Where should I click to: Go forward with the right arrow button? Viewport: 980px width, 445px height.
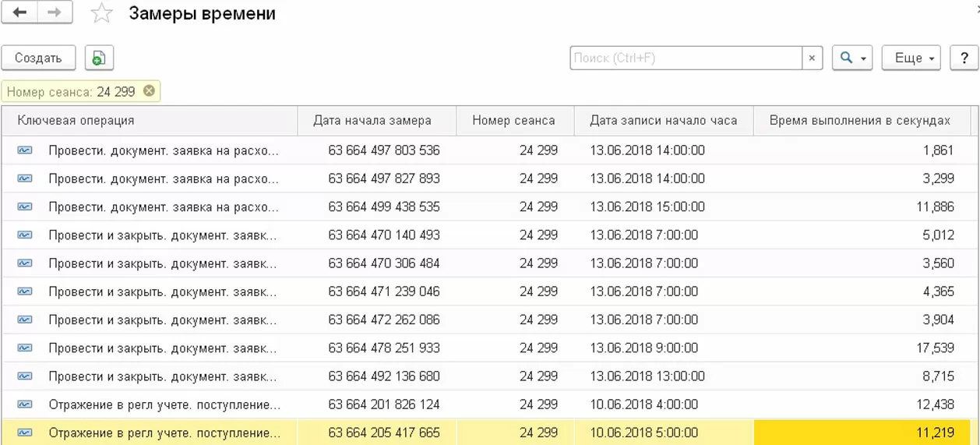coord(55,12)
